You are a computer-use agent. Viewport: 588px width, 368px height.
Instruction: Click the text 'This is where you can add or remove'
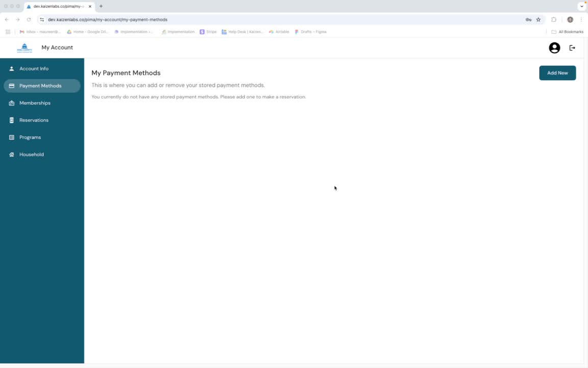click(138, 85)
